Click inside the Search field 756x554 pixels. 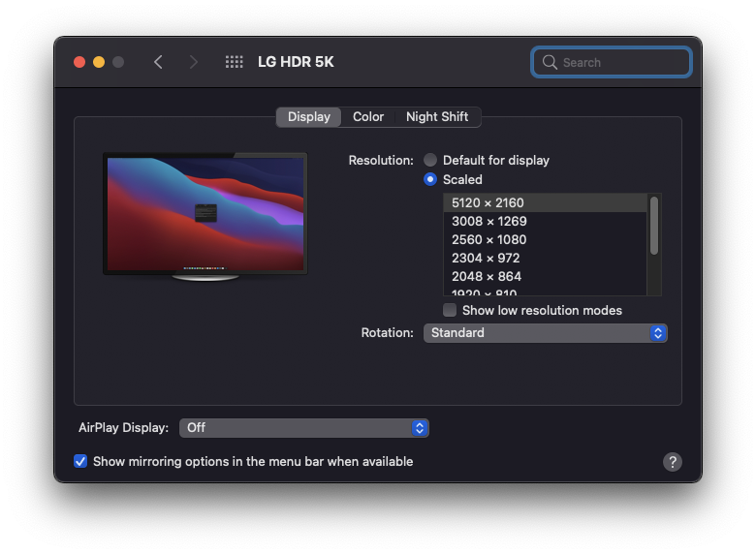click(612, 62)
